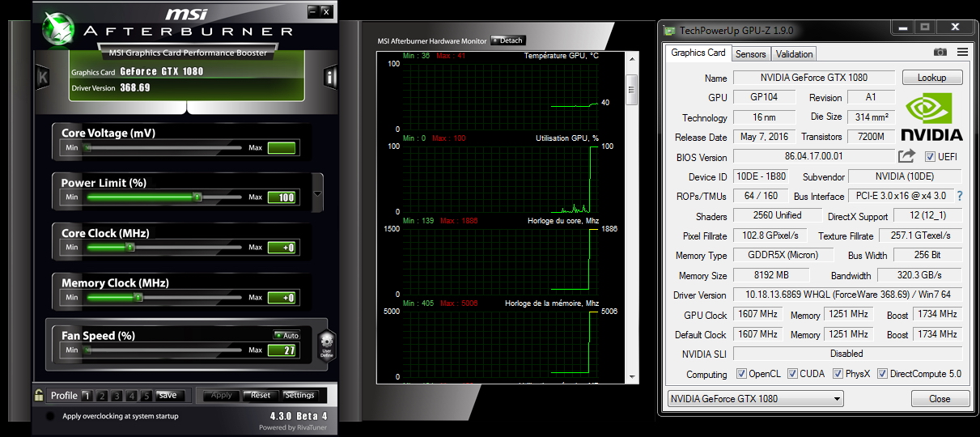This screenshot has height=437, width=980.
Task: Select profile slot 5
Action: (146, 396)
